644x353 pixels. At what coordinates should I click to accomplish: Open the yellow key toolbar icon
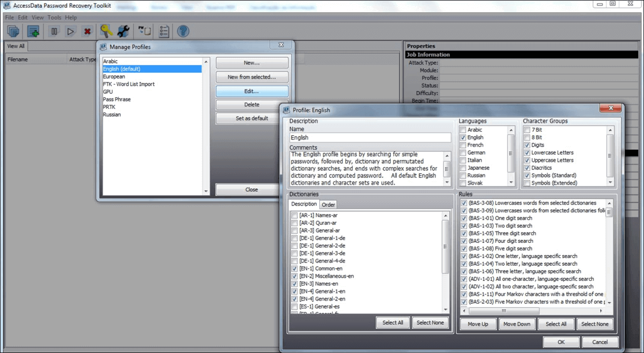106,31
